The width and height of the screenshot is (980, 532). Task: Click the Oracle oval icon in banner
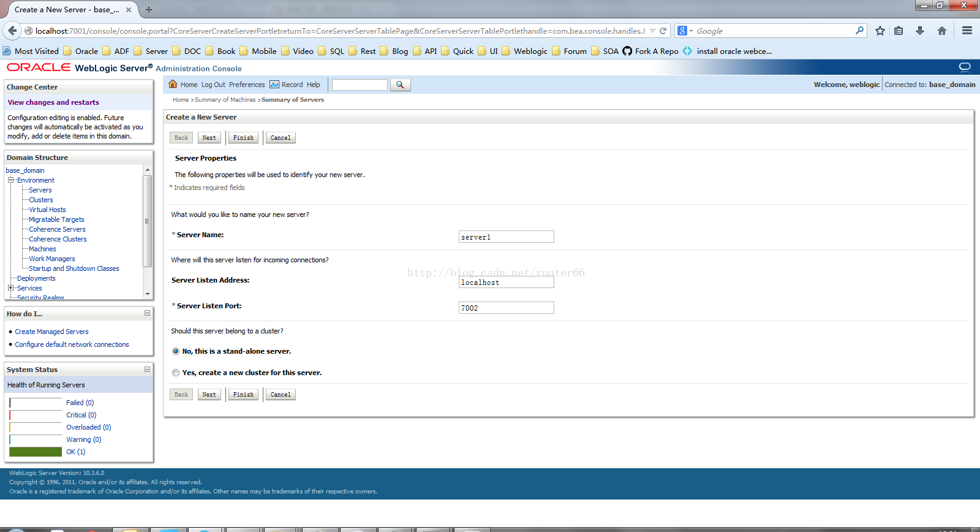965,66
